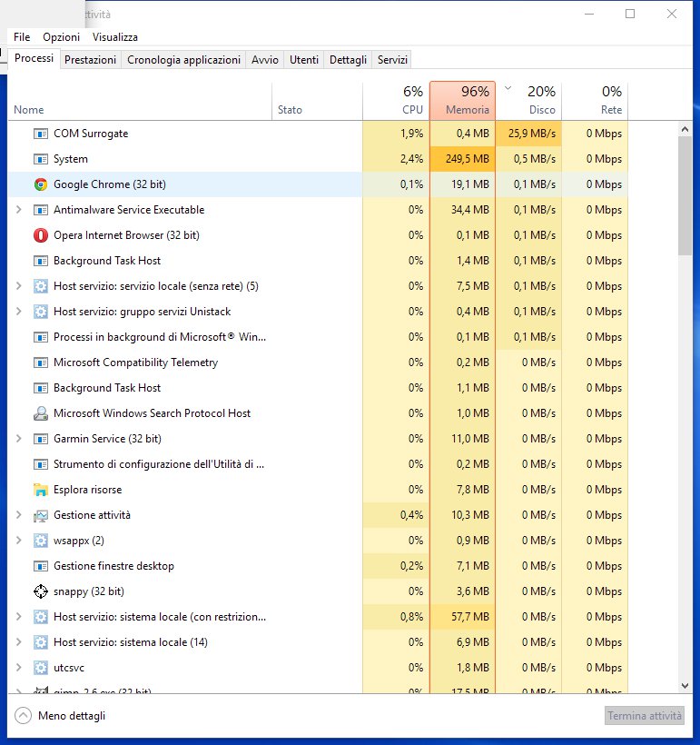Expand the wsappx (2) group

click(x=18, y=541)
